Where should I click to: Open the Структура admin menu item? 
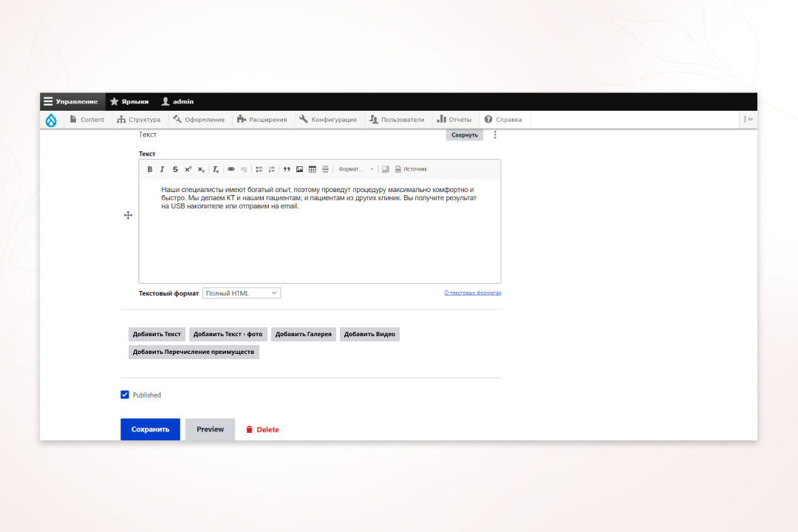coord(139,120)
